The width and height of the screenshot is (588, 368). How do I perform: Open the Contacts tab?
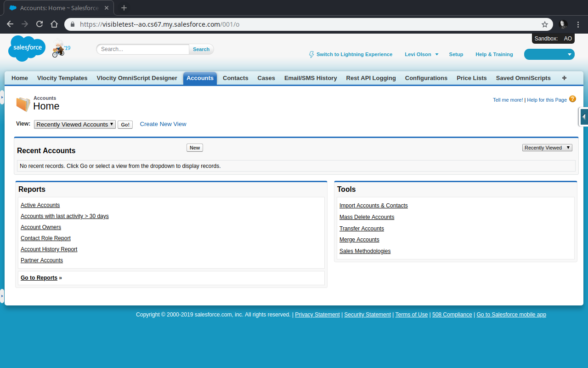(236, 78)
